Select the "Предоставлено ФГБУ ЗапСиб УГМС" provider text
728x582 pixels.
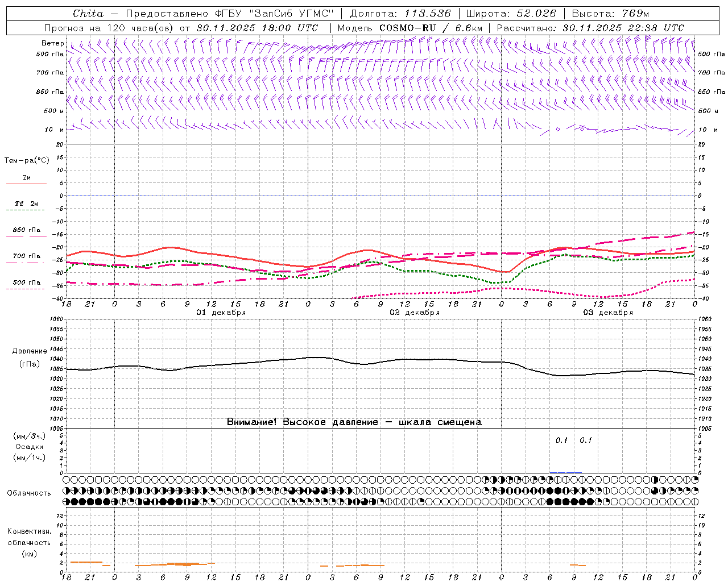coord(230,14)
